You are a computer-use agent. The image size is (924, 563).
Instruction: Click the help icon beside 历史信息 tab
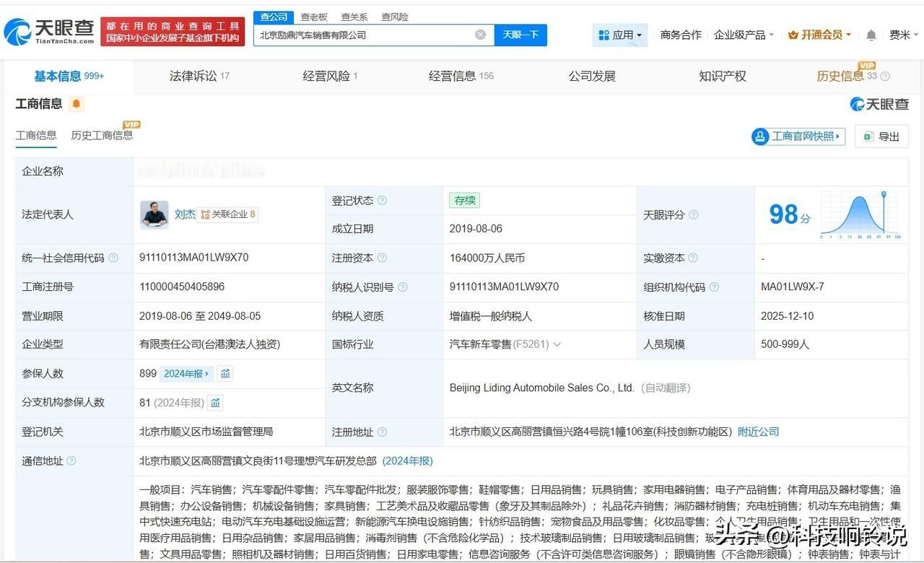point(885,77)
